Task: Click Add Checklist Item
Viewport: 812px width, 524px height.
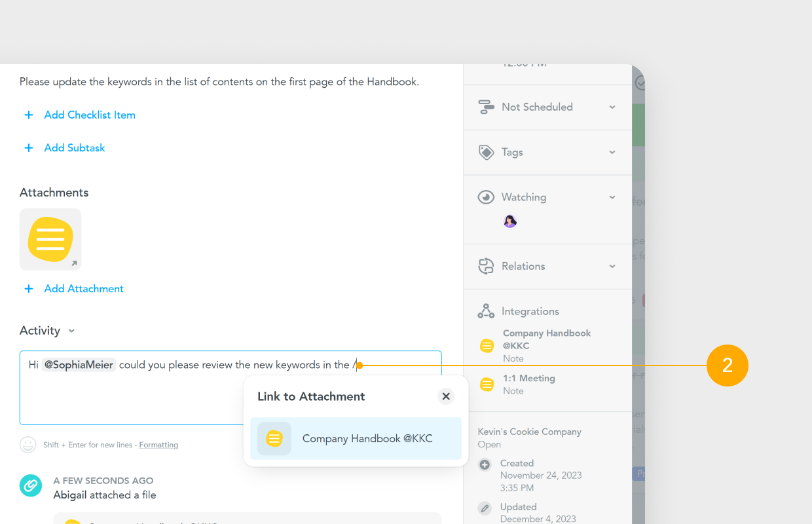Action: 89,115
